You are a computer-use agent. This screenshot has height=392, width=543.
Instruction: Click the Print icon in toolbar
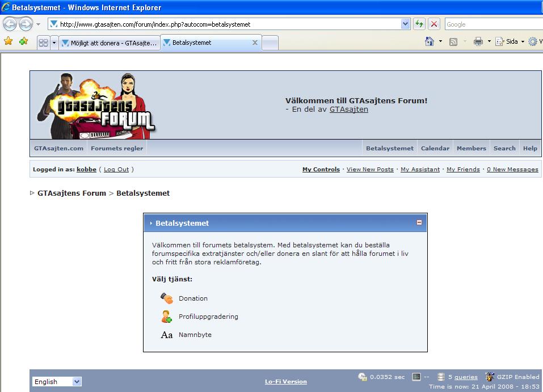click(478, 41)
